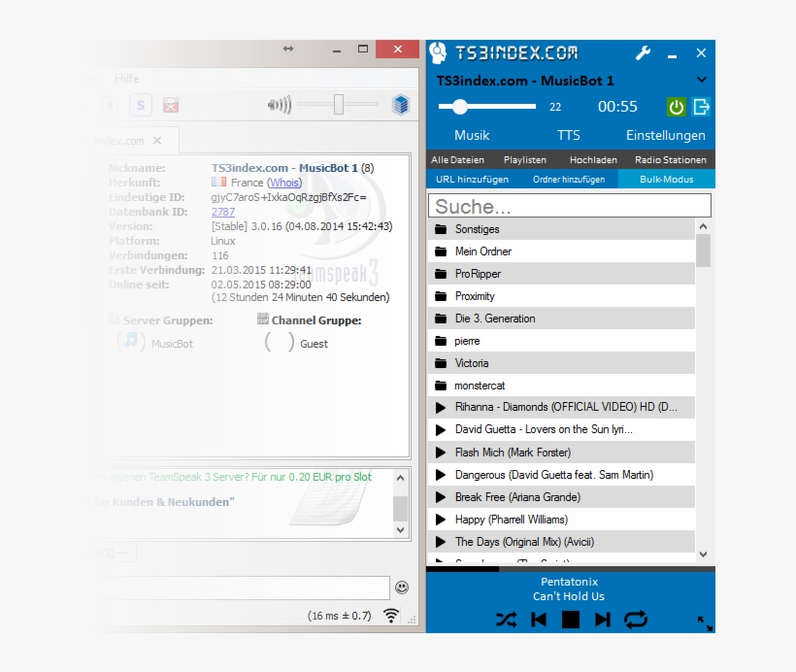This screenshot has height=672, width=796.
Task: Click the France flag icon
Action: [x=218, y=182]
